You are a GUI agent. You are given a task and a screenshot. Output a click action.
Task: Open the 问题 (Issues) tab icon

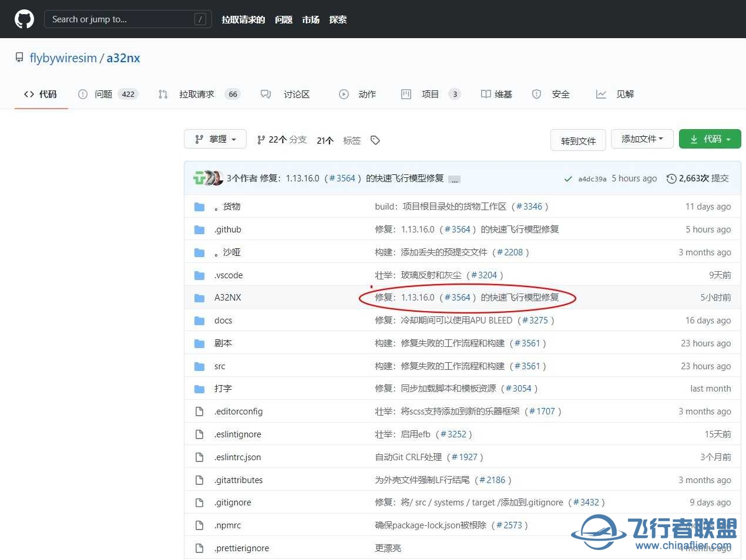tap(83, 94)
